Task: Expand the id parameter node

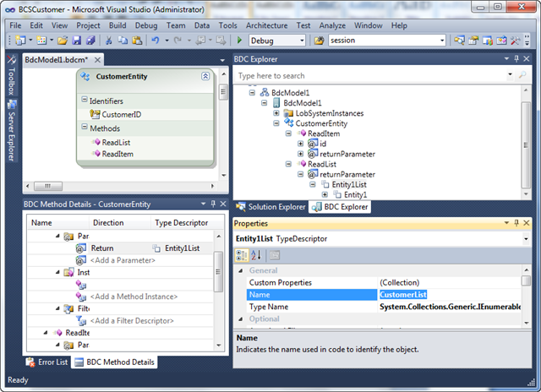Action: 301,144
